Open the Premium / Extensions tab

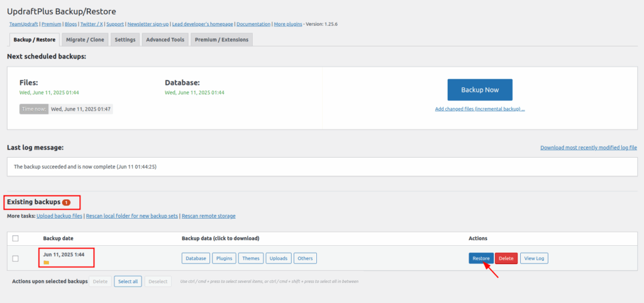[x=222, y=40]
